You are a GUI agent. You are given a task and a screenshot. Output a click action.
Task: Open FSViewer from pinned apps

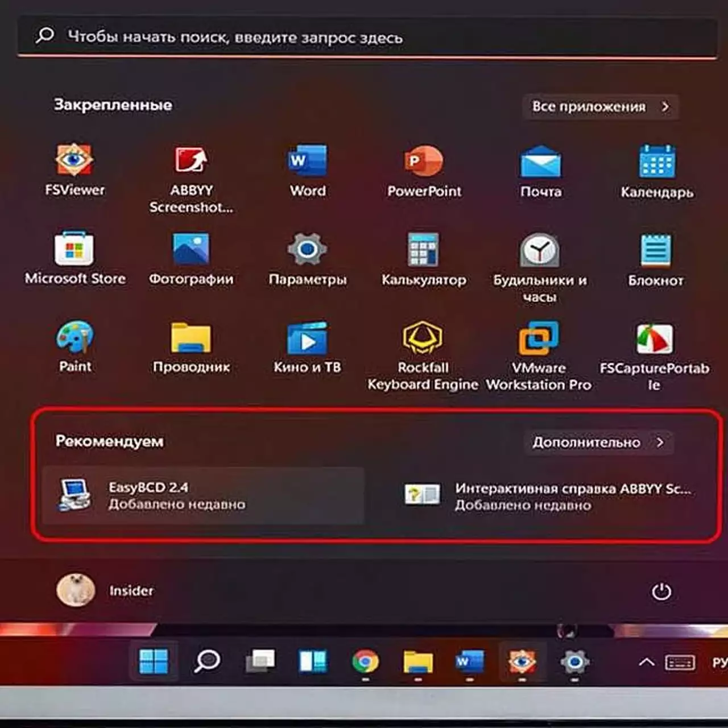(75, 169)
